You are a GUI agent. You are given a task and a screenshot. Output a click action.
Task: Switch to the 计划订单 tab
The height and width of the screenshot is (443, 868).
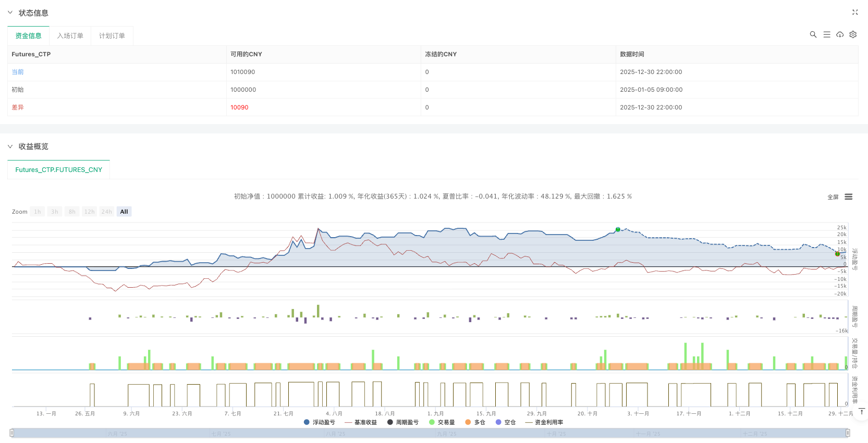pos(112,36)
